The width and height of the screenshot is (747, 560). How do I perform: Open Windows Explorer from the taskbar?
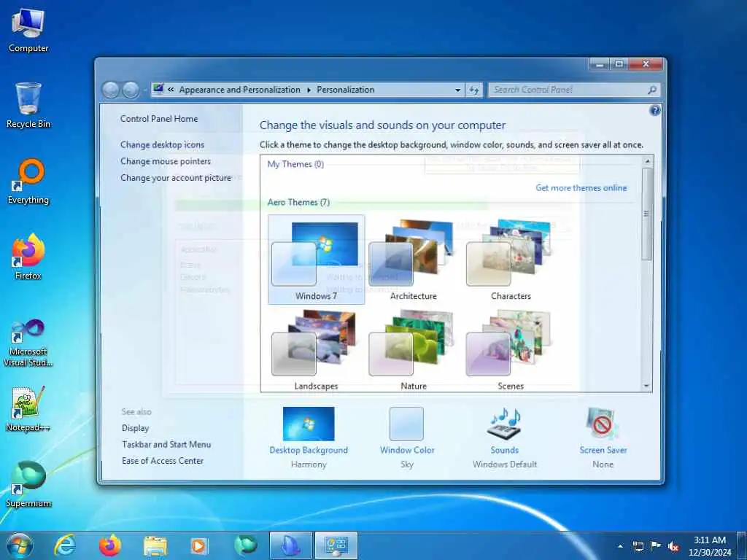[x=155, y=546]
